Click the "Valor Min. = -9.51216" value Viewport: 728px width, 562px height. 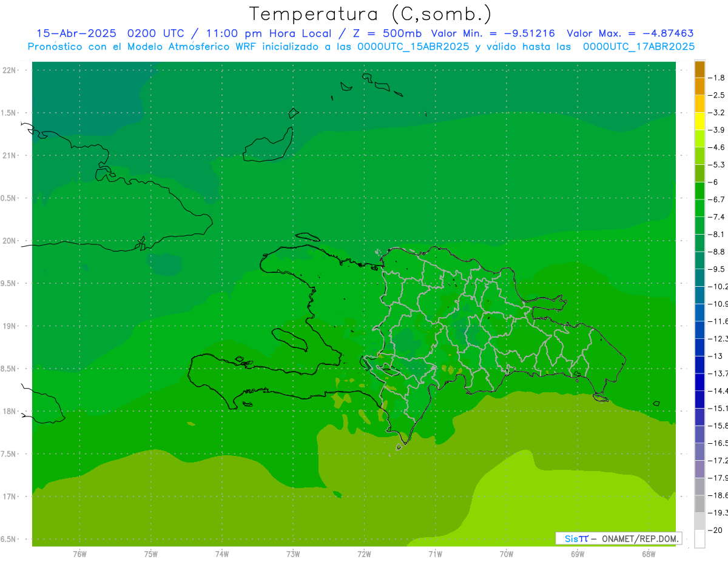click(x=493, y=33)
